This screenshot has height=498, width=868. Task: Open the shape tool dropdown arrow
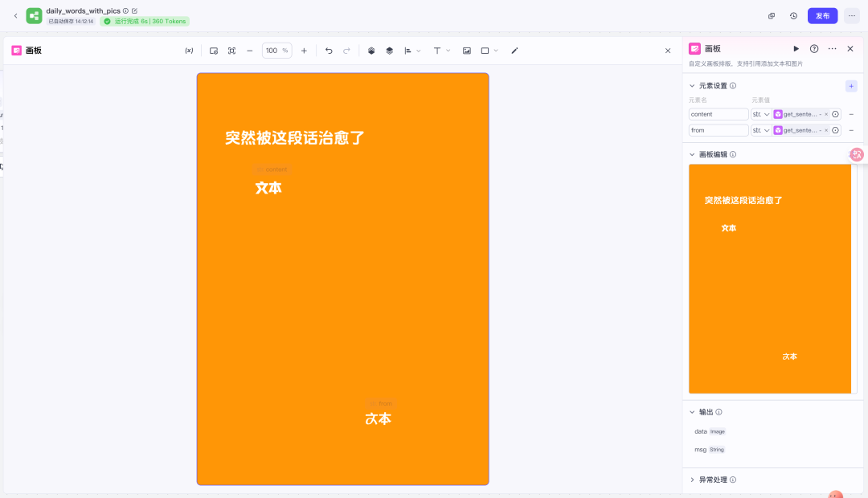(495, 50)
